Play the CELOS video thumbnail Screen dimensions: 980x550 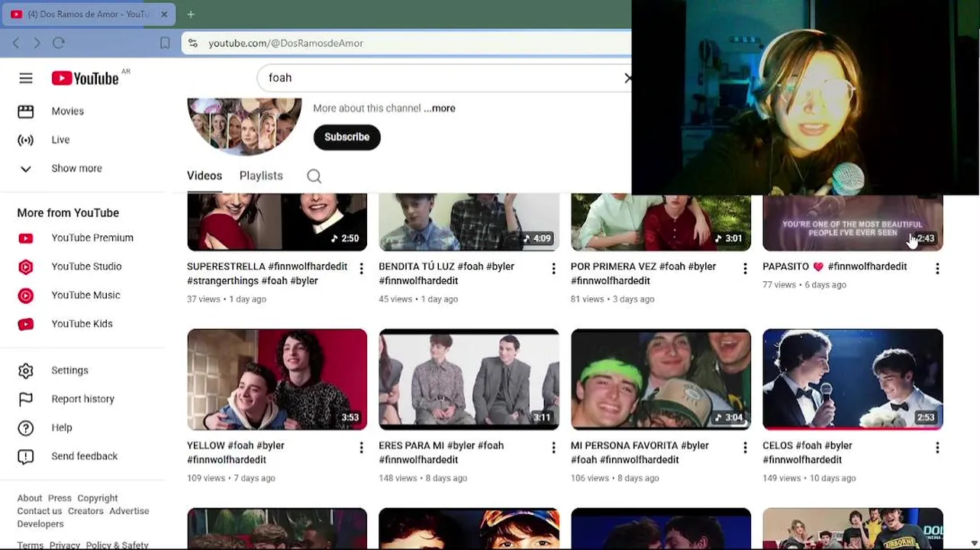click(853, 380)
